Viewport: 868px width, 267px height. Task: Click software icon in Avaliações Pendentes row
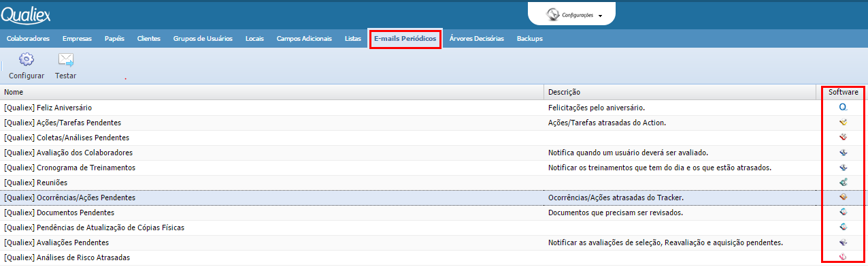(x=844, y=242)
